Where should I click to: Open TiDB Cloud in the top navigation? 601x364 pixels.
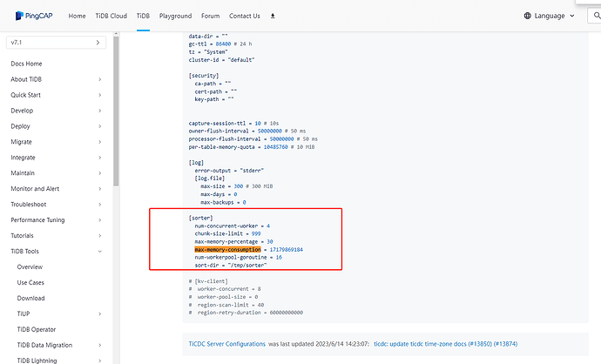pyautogui.click(x=111, y=16)
